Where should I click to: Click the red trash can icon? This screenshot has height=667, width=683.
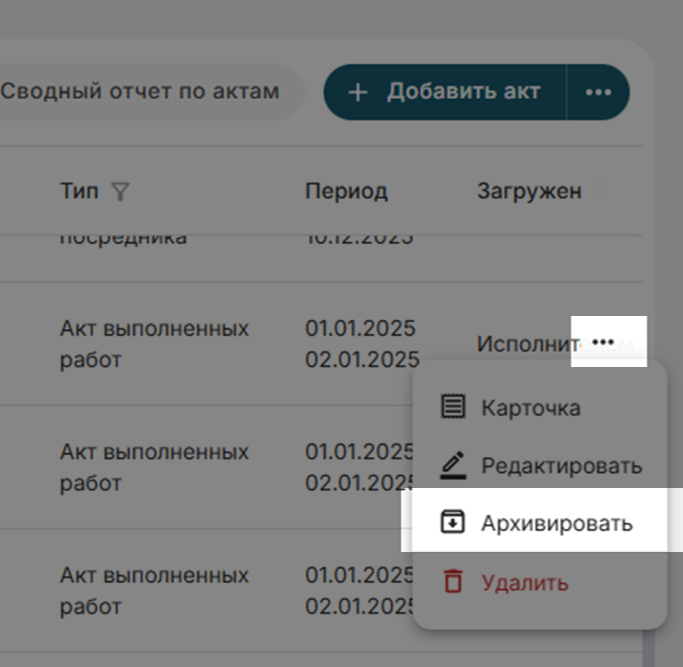pyautogui.click(x=454, y=581)
